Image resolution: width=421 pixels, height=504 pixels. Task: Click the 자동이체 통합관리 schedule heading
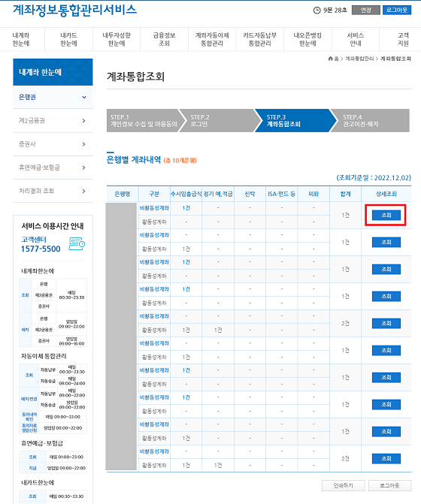pos(44,356)
